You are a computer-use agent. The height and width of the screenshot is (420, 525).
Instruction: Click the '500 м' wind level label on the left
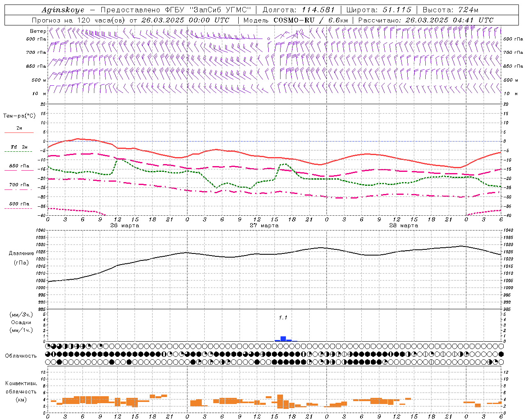click(x=39, y=80)
